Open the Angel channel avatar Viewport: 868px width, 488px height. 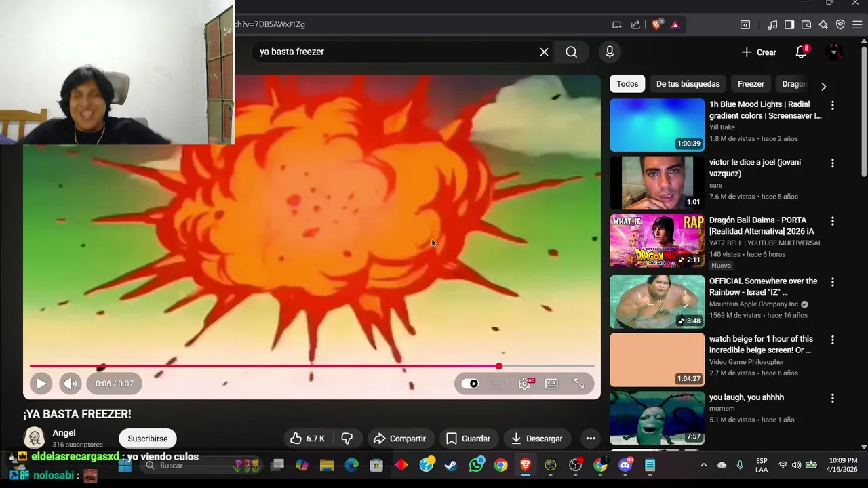click(x=34, y=438)
